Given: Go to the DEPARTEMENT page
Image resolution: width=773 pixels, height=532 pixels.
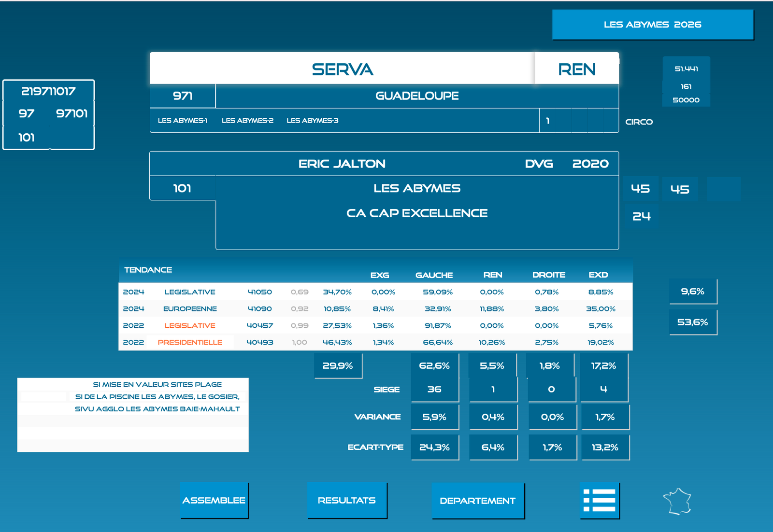Looking at the screenshot, I should point(477,501).
